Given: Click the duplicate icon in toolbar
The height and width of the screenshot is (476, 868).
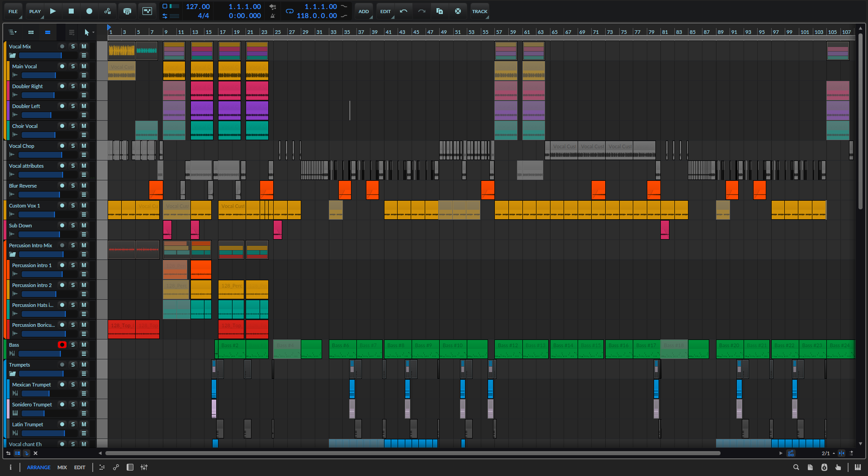Looking at the screenshot, I should point(440,11).
